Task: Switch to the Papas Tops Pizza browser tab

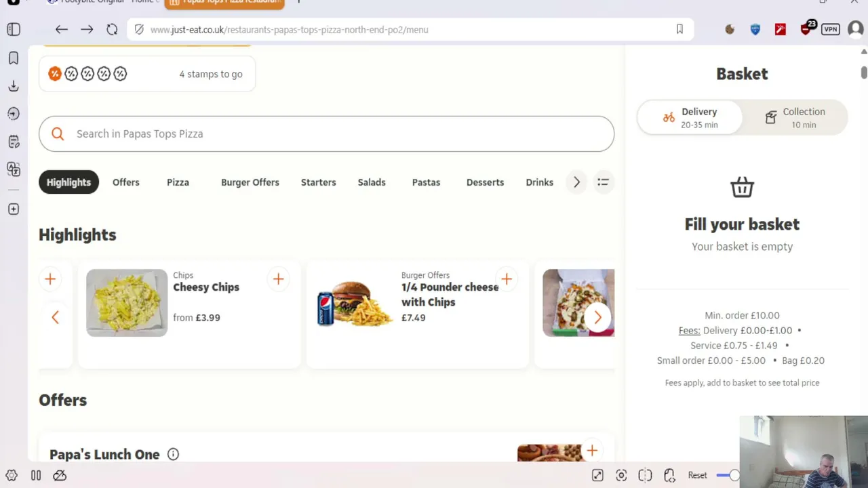Action: tap(224, 3)
